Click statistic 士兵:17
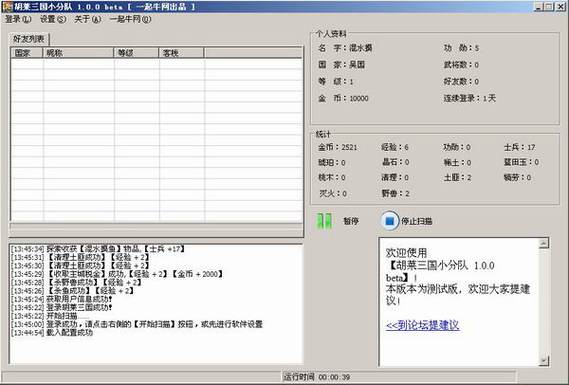The width and height of the screenshot is (569, 385). click(x=520, y=147)
